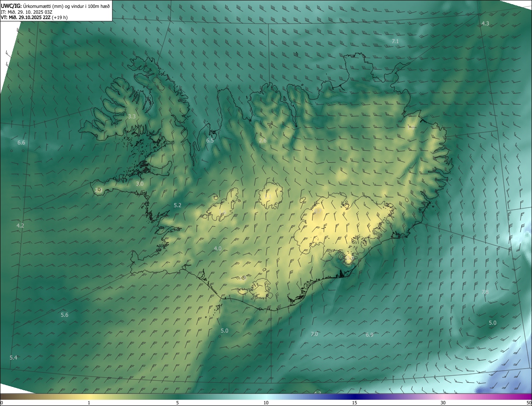Click the 5 tick label on the color scale
The image size is (532, 406).
pyautogui.click(x=177, y=403)
